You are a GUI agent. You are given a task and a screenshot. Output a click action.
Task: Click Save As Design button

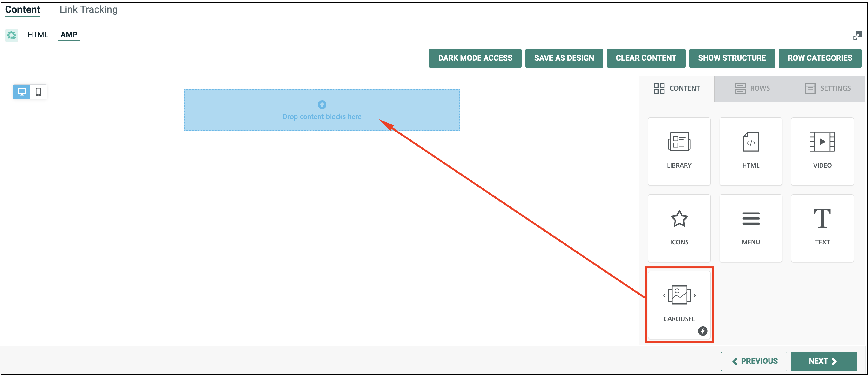tap(564, 58)
